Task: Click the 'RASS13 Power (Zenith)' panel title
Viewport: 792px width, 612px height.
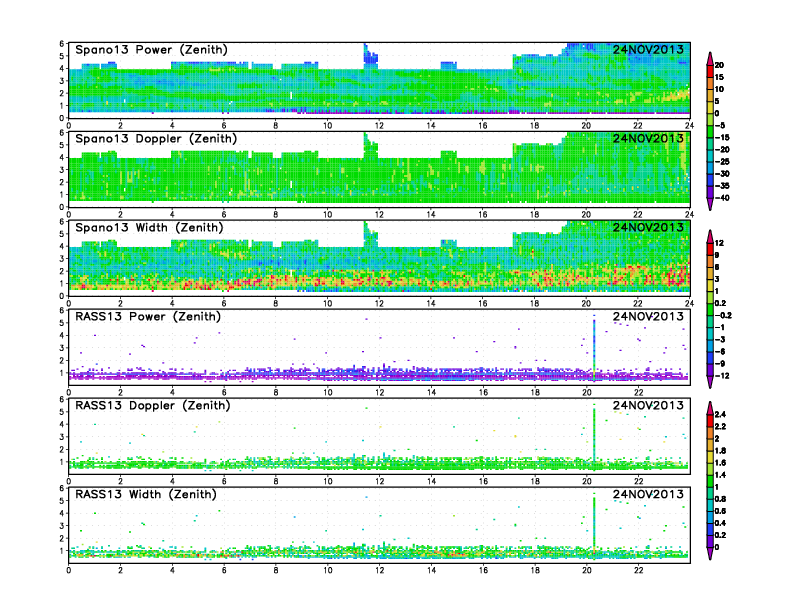Action: (148, 317)
